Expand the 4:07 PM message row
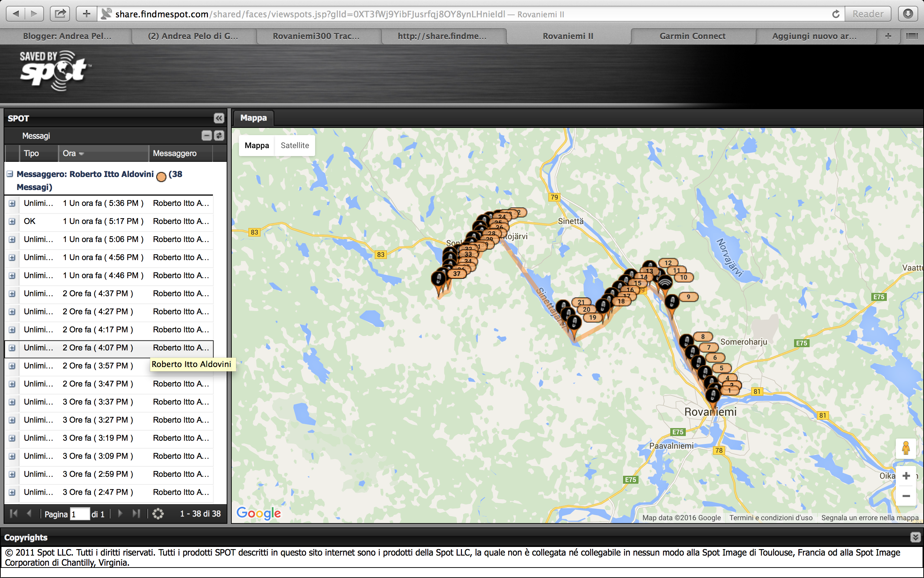 coord(12,348)
